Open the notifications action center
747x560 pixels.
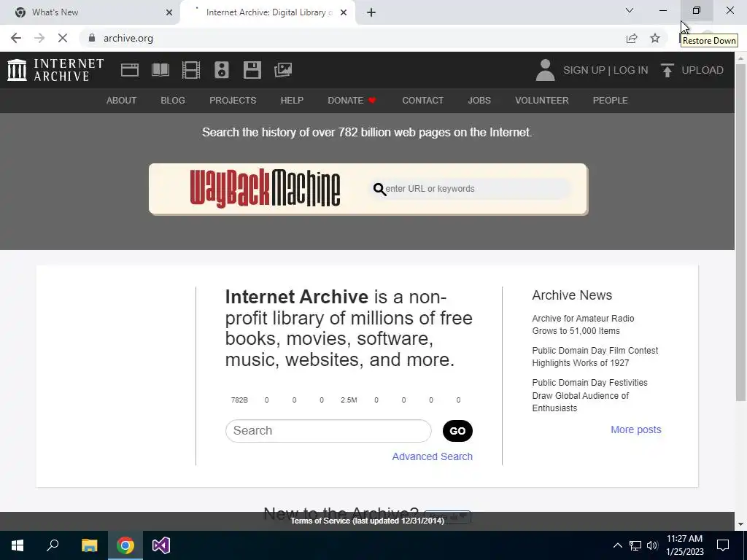click(723, 545)
